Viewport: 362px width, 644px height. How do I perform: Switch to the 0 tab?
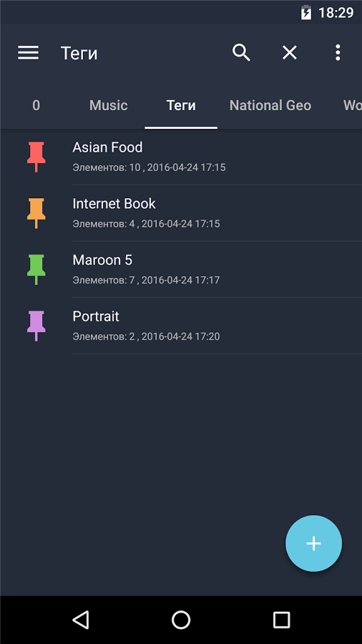click(x=36, y=106)
